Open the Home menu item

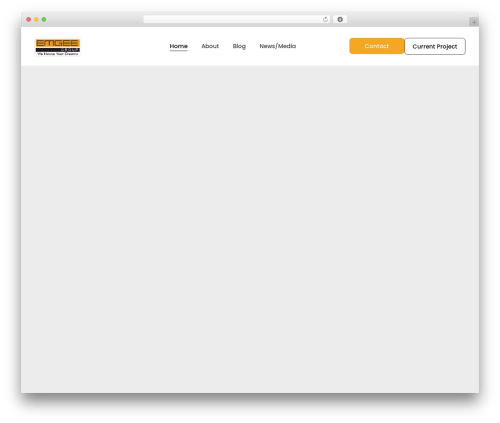click(x=178, y=46)
